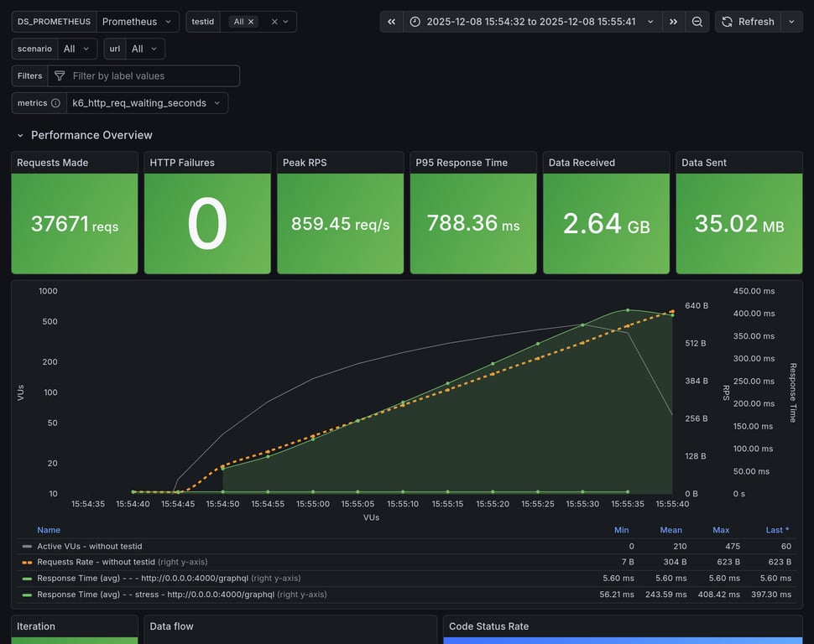The image size is (814, 644).
Task: Shift the time range back with the double-left arrows
Action: pyautogui.click(x=390, y=21)
